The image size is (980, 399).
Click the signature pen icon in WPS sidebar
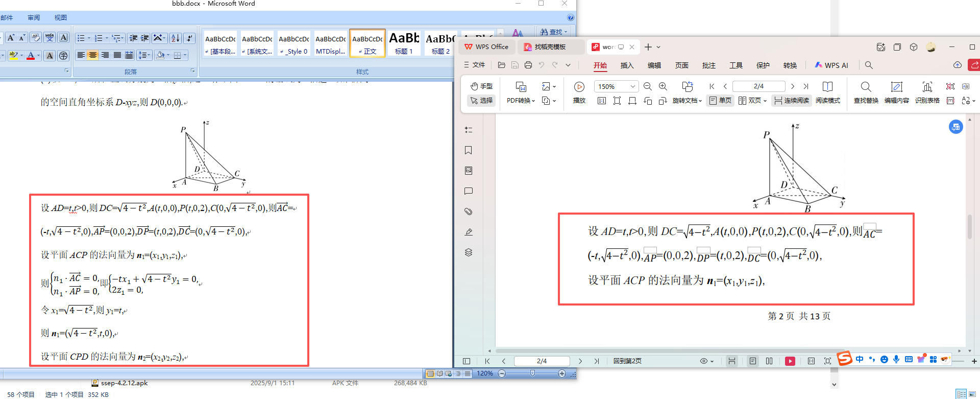point(469,232)
